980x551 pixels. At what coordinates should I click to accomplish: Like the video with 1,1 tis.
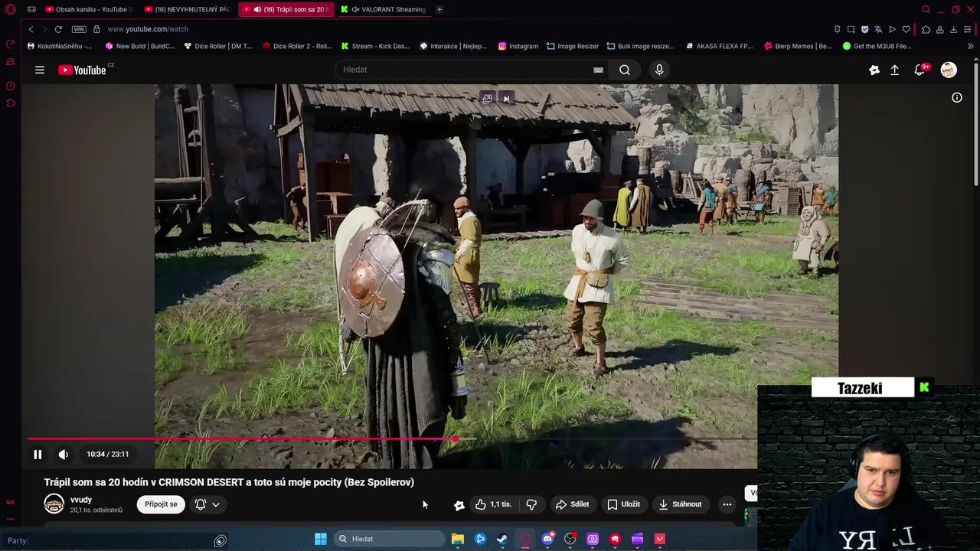click(492, 504)
